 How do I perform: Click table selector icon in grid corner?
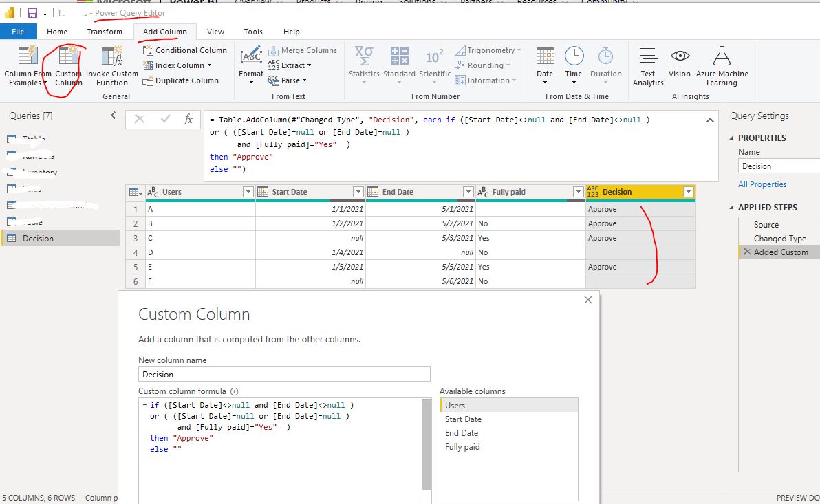point(136,193)
